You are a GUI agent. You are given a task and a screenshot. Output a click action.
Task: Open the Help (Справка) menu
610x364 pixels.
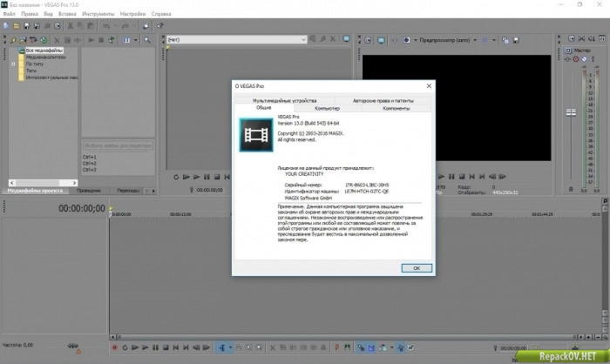161,14
